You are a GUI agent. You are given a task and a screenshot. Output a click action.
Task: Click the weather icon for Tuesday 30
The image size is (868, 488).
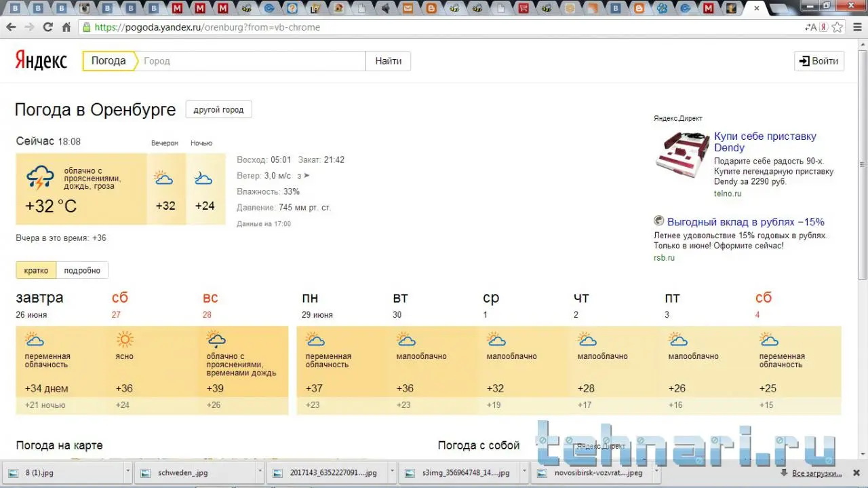[x=406, y=339]
